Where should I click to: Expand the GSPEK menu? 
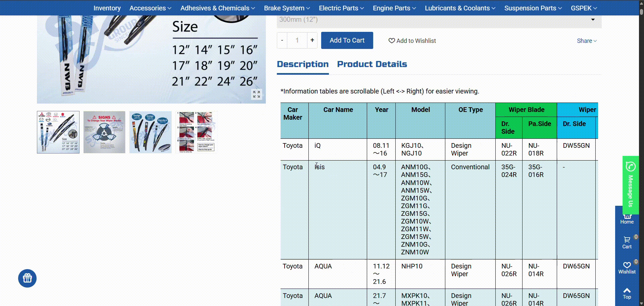(584, 8)
